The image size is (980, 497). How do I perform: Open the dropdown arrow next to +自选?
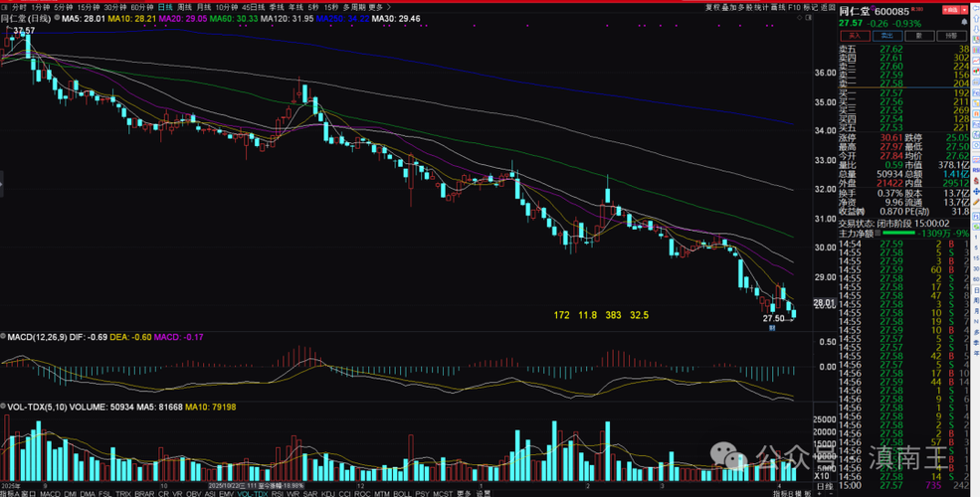(964, 9)
